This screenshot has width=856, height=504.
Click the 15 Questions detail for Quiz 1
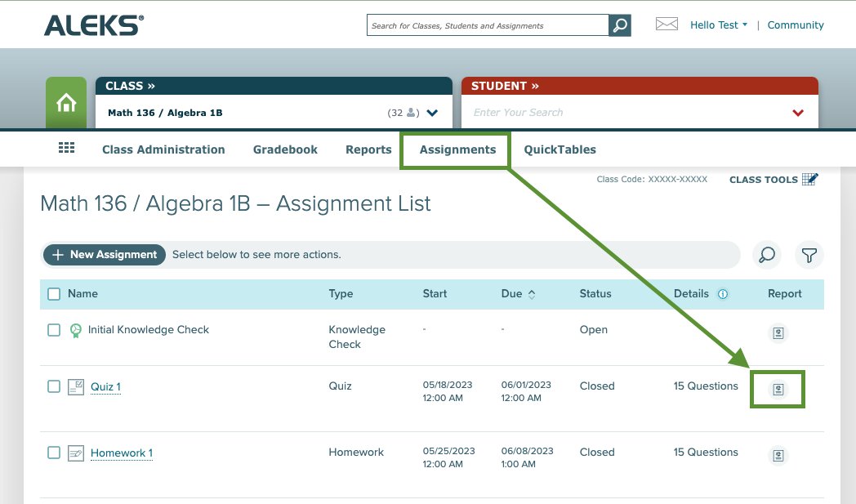(706, 386)
